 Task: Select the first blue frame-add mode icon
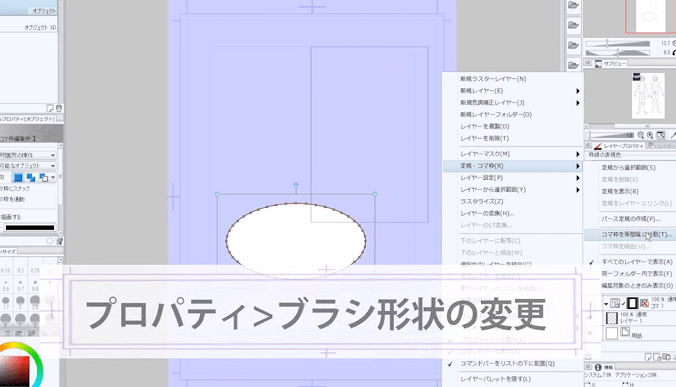coord(18,177)
